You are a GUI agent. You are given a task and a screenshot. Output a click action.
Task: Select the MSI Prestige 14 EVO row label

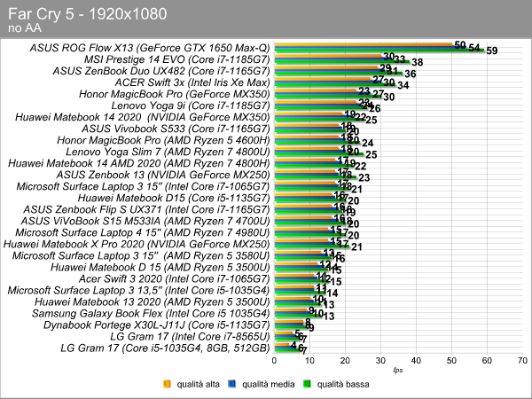coord(176,59)
